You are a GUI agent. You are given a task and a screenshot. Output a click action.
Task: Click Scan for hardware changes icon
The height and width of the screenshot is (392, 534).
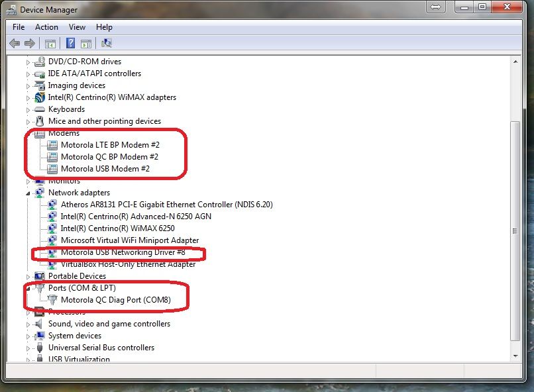click(107, 43)
